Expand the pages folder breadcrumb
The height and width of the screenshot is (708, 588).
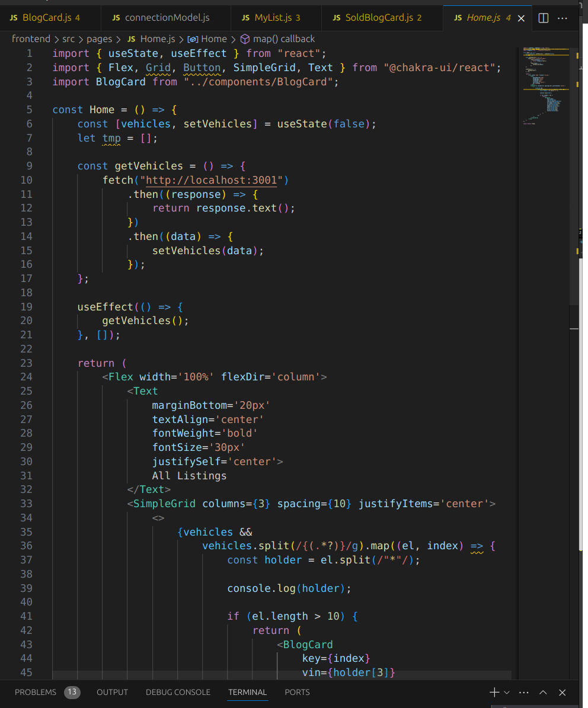[99, 39]
